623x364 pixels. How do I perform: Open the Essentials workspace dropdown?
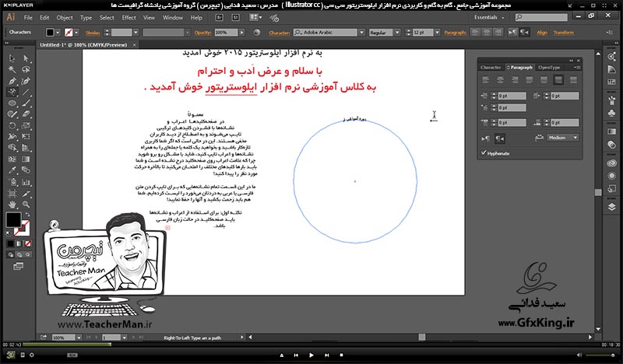click(489, 17)
